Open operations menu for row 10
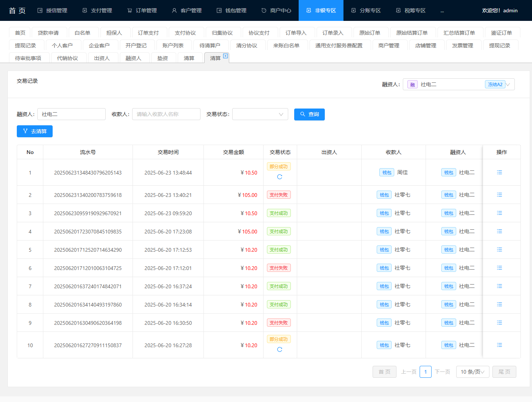 pyautogui.click(x=500, y=345)
